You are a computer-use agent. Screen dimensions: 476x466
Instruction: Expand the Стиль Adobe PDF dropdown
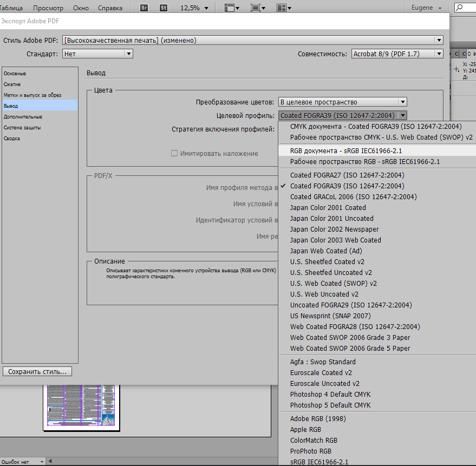[x=252, y=40]
